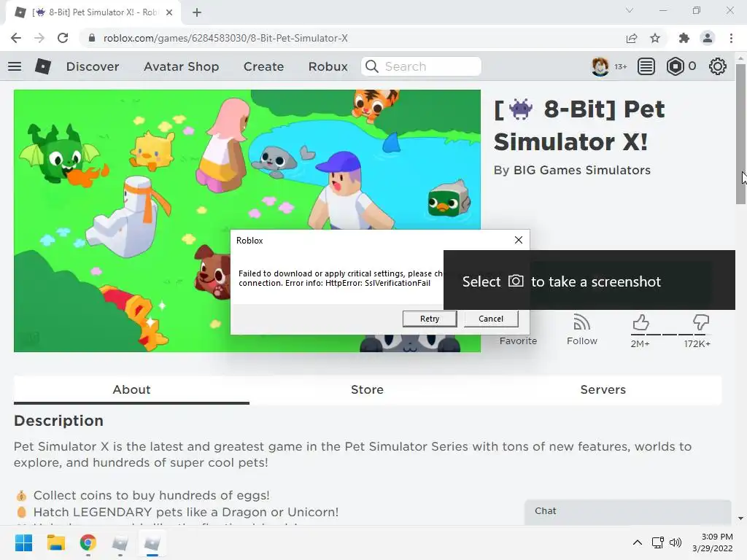Bookmark this page with the star
Screen dimensions: 747x560
[655, 38]
